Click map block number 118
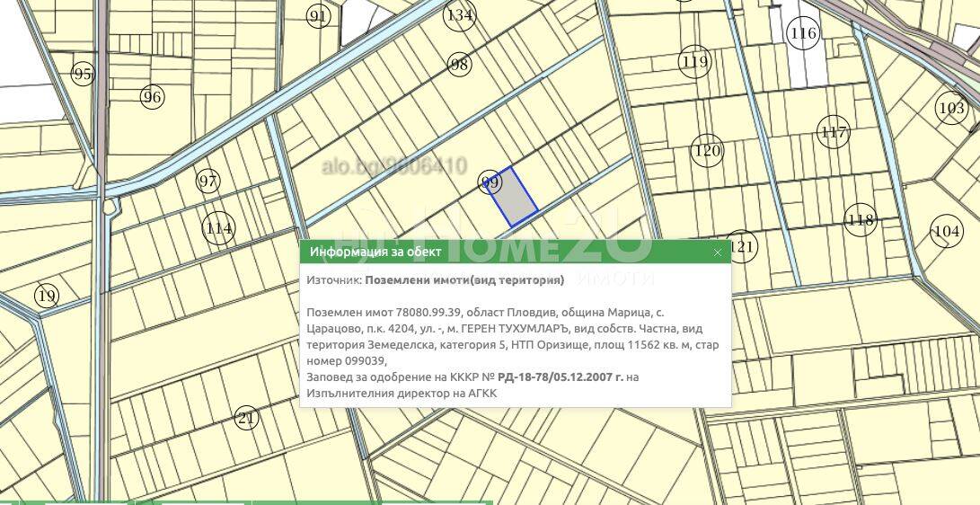The image size is (980, 505). 861,219
